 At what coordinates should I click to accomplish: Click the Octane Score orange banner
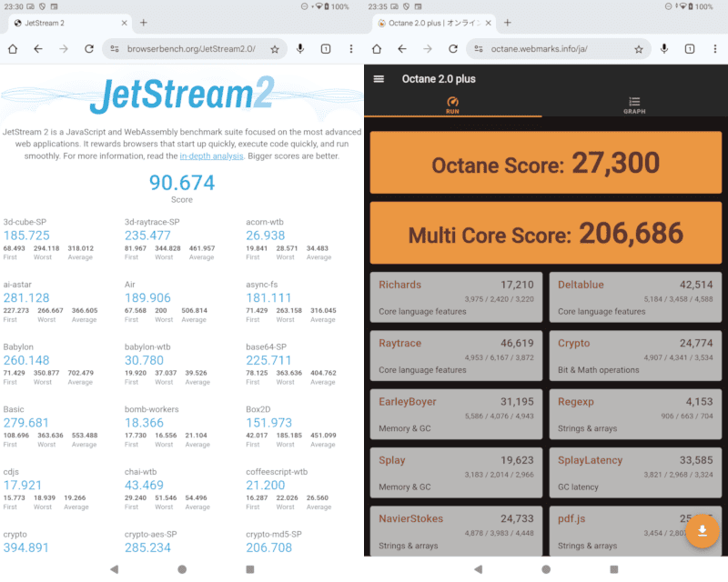point(545,163)
